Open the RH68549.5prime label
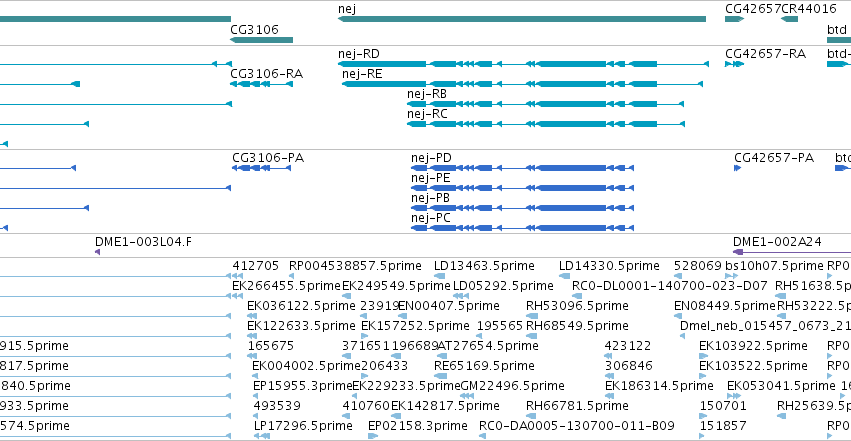Viewport: 851px width, 441px height. point(577,326)
